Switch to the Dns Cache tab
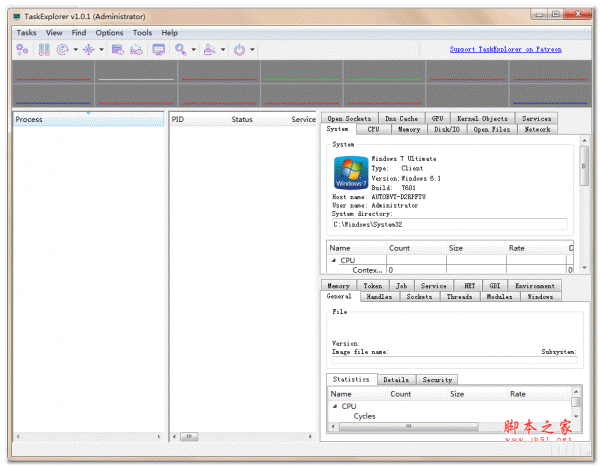 (x=401, y=119)
